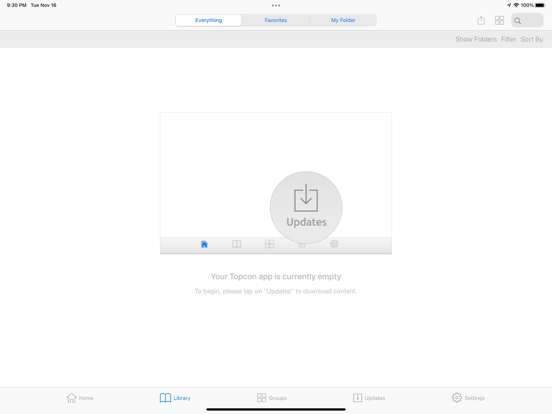Tap the magnifying glass search icon
Screen dimensions: 552x414
point(518,21)
